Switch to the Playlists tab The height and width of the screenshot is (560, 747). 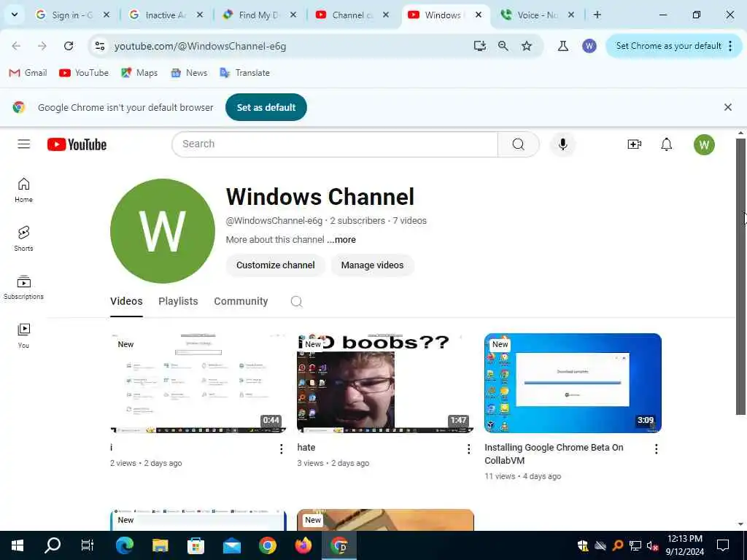pos(178,301)
